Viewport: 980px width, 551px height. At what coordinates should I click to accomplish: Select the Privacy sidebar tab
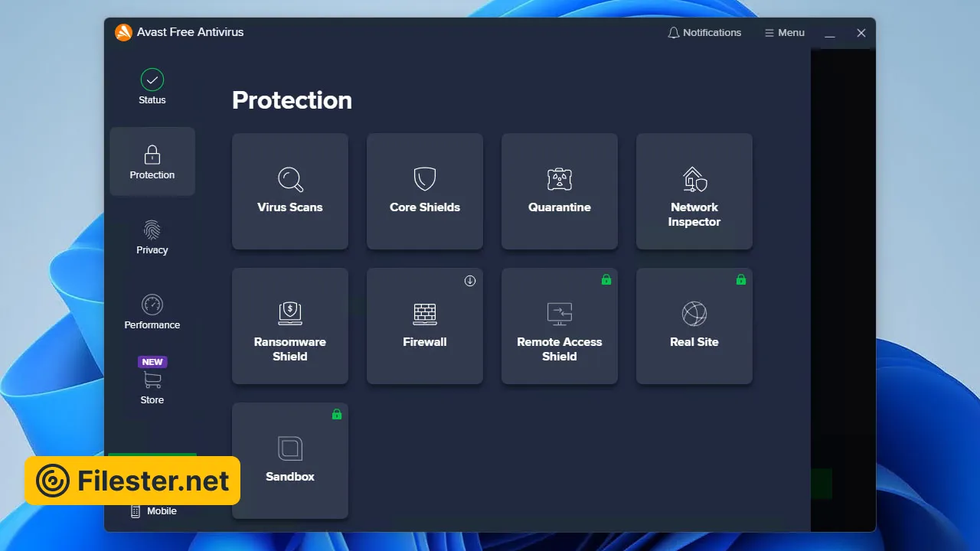pos(152,238)
